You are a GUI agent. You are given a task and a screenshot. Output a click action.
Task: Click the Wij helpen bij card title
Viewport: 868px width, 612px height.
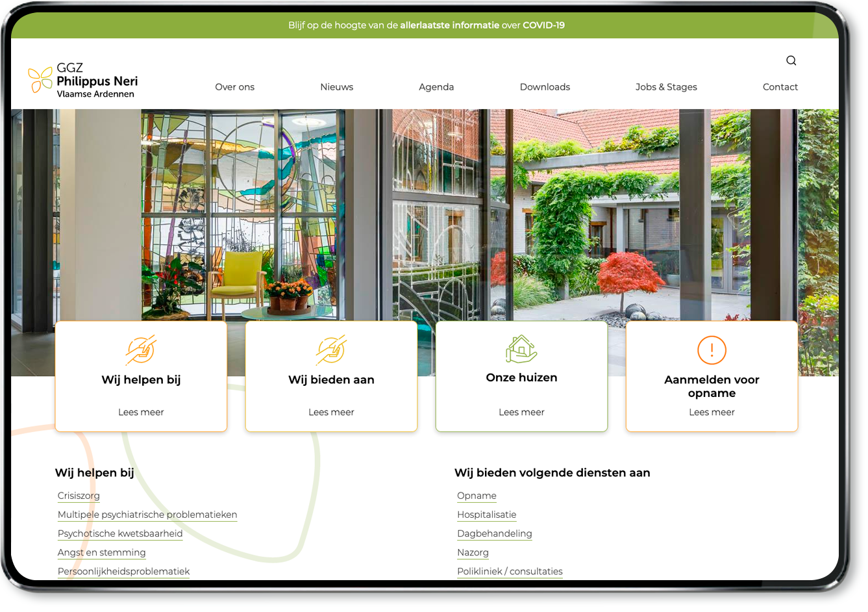141,379
